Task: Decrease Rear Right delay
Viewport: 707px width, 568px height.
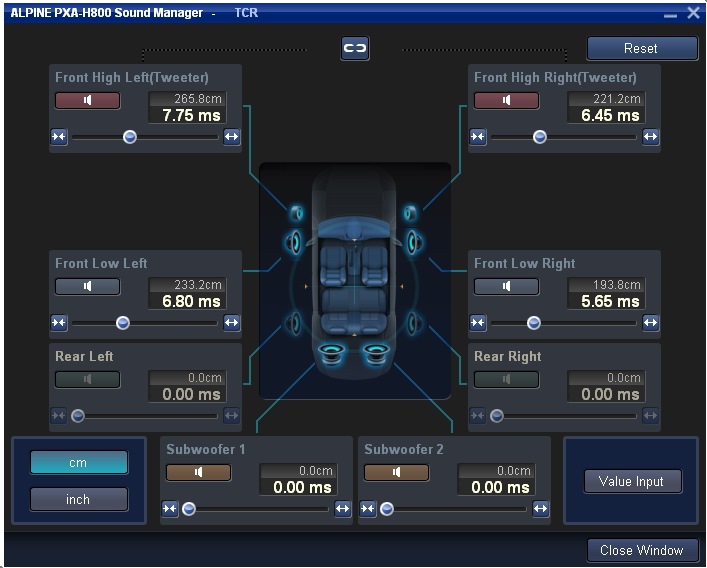Action: pos(478,416)
